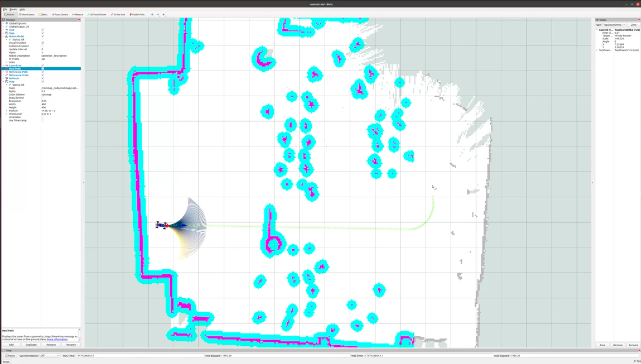Check the Draw Behind option for the costmap
The height and width of the screenshot is (364, 641).
pos(43,97)
